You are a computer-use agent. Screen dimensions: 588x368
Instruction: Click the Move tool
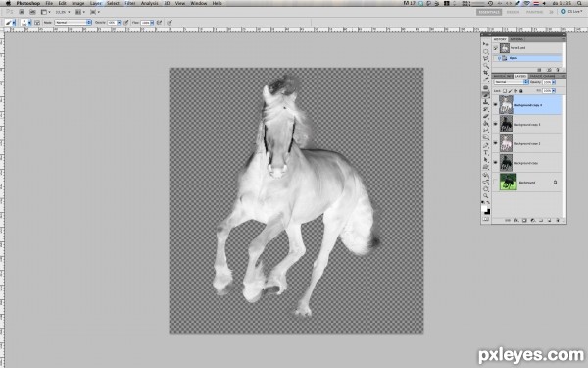486,44
